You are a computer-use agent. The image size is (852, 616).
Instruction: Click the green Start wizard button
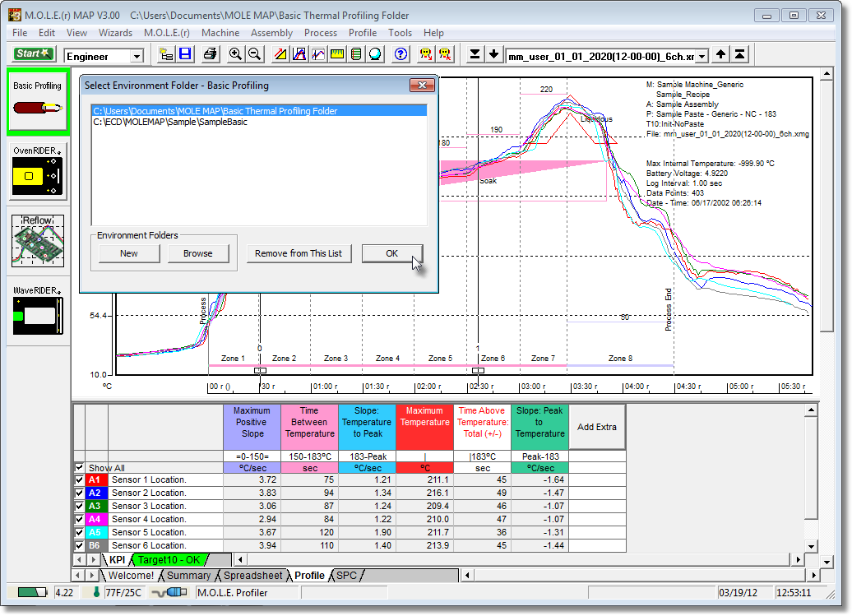coord(33,53)
